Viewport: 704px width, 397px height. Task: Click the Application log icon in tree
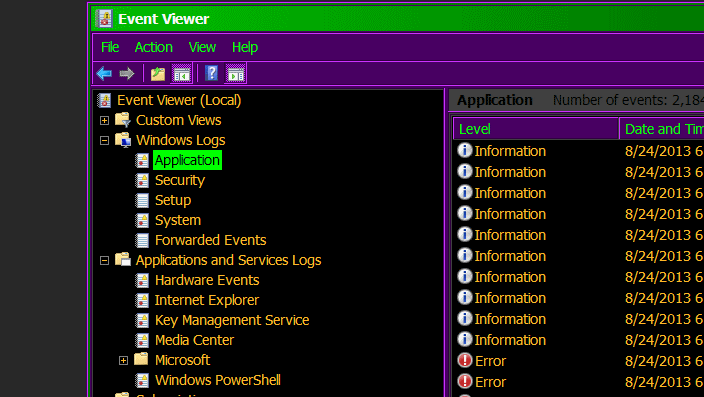142,160
